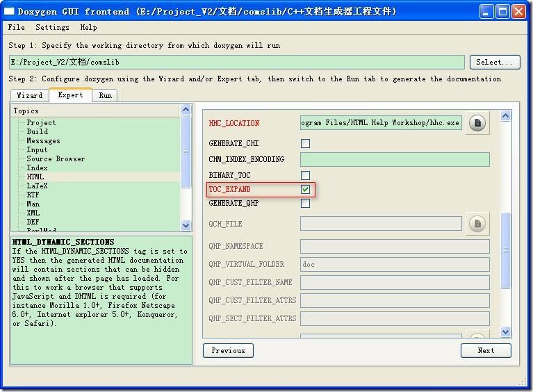The height and width of the screenshot is (392, 533).
Task: Click the settings panel scroll down arrow
Action: coord(505,332)
